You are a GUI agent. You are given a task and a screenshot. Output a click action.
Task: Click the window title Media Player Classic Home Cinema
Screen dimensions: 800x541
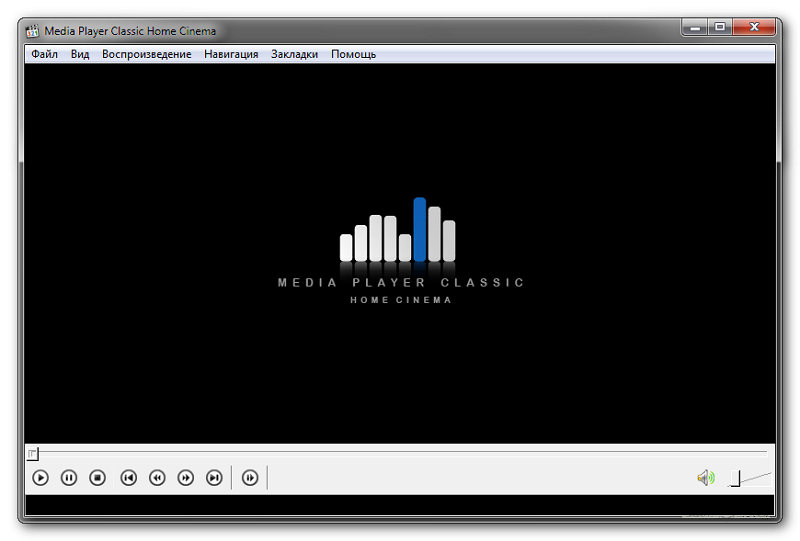[x=130, y=31]
